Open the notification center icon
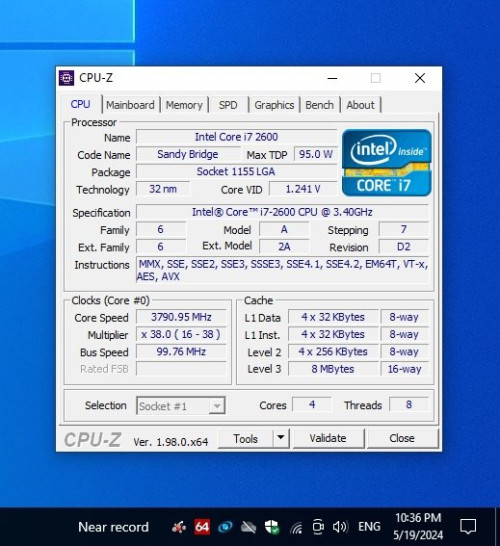Viewport: 500px width, 546px height. [x=468, y=526]
